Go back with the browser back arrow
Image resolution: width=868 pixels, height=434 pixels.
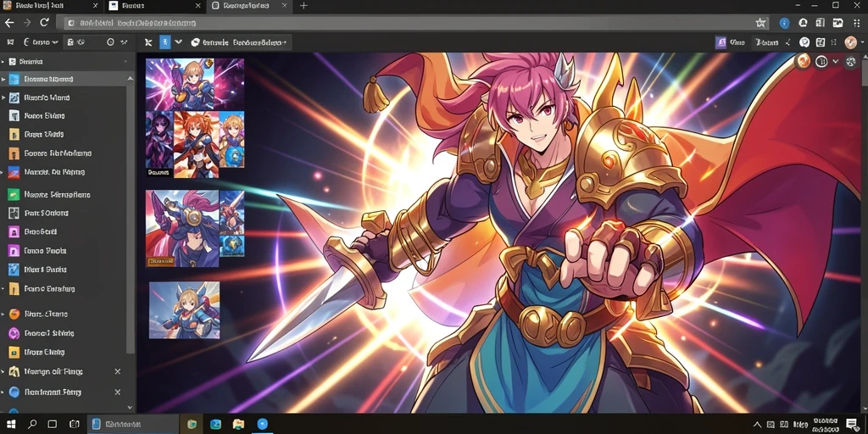(x=9, y=23)
